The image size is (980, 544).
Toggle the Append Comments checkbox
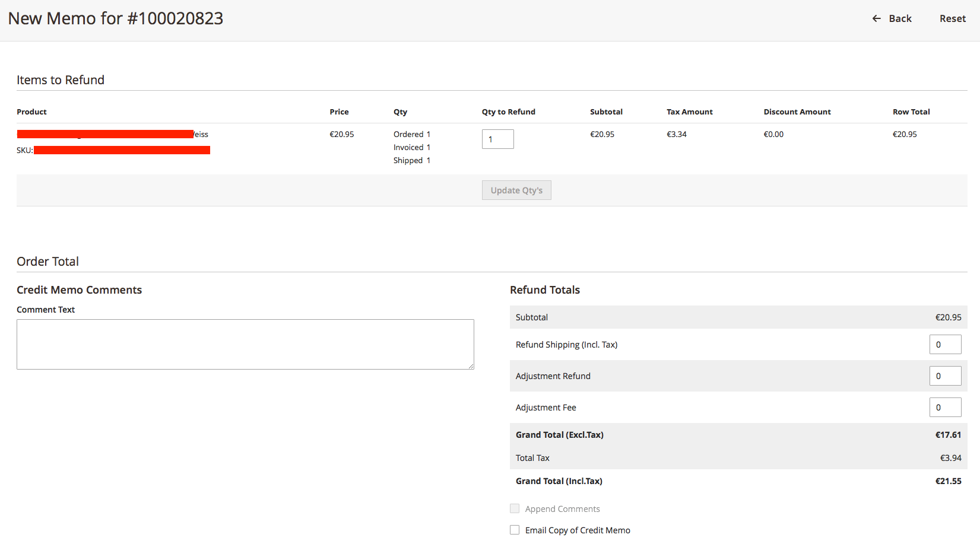[514, 508]
